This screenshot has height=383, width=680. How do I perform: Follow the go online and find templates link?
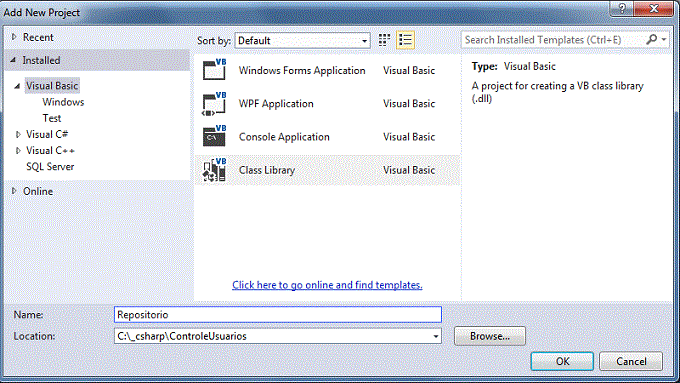(327, 285)
